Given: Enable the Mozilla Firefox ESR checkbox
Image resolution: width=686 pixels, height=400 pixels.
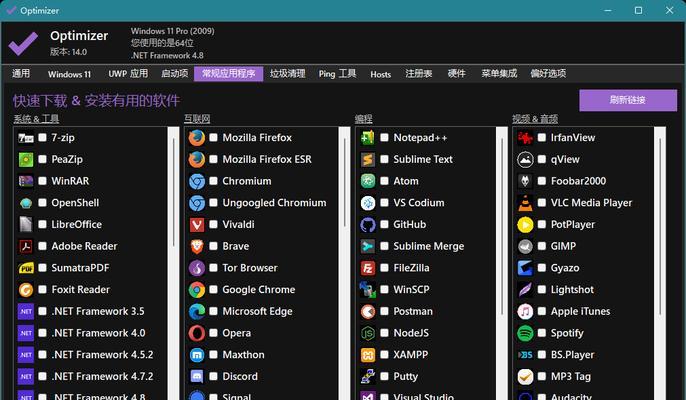Looking at the screenshot, I should pos(214,159).
